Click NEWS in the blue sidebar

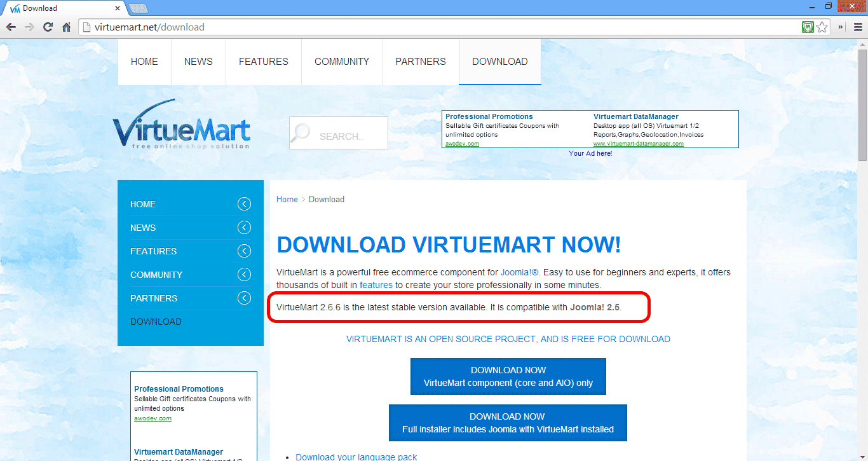pyautogui.click(x=143, y=228)
